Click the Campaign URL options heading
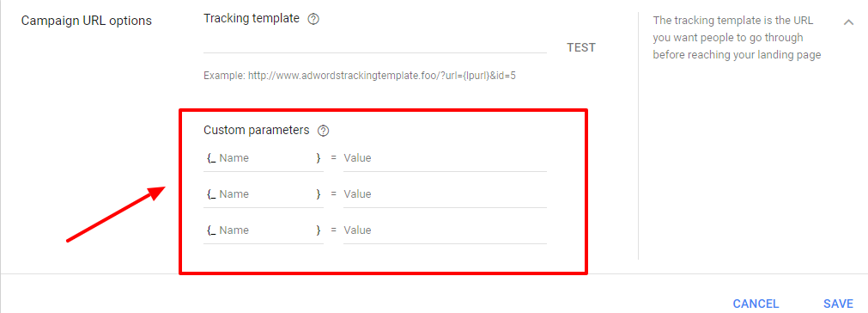868x313 pixels. coord(86,21)
